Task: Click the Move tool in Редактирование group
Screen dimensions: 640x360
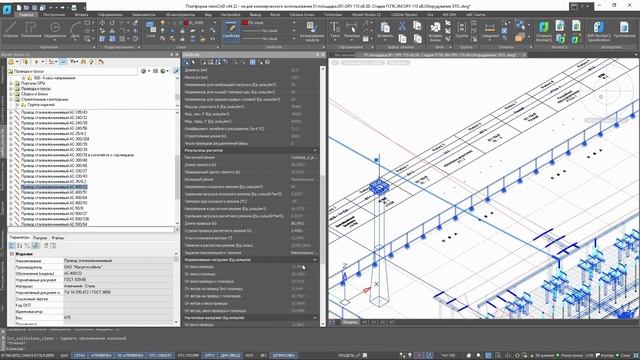Action: click(102, 23)
